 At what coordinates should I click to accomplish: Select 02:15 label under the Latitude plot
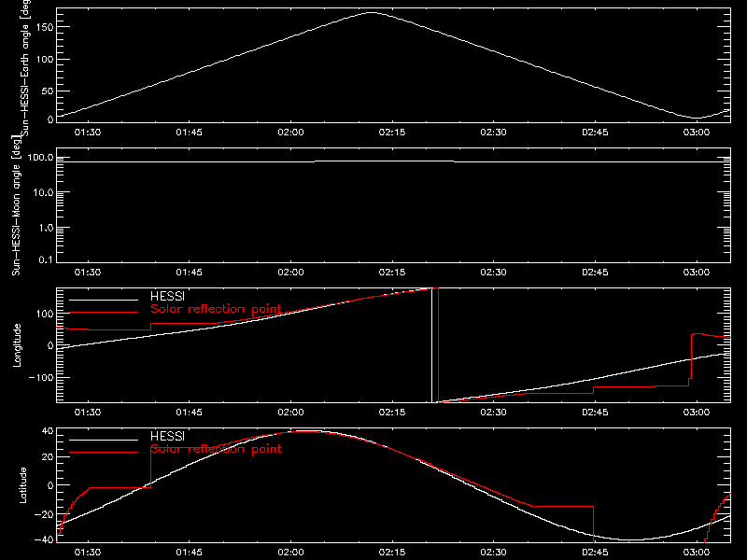click(392, 552)
